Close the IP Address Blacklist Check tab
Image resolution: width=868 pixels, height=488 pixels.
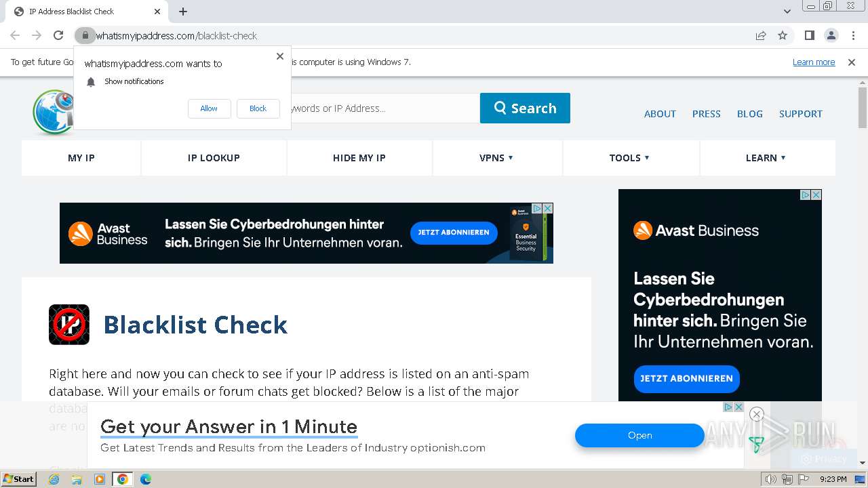[x=157, y=12]
